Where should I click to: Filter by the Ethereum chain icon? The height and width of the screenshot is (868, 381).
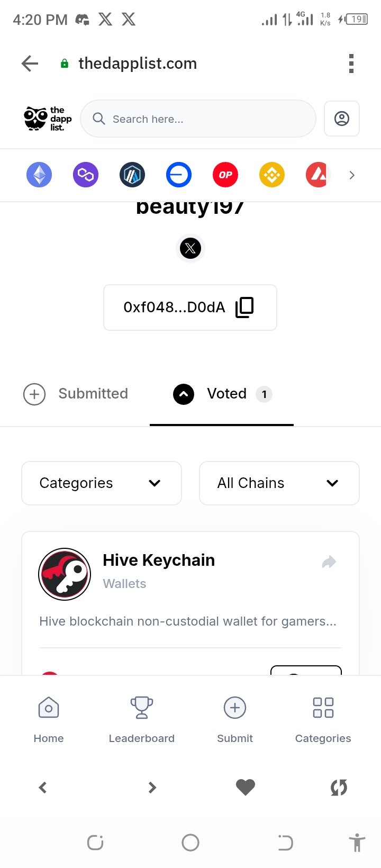click(x=39, y=175)
